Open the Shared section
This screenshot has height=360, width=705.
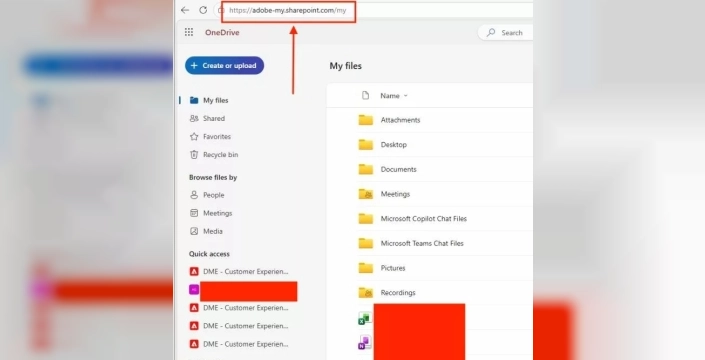[214, 118]
